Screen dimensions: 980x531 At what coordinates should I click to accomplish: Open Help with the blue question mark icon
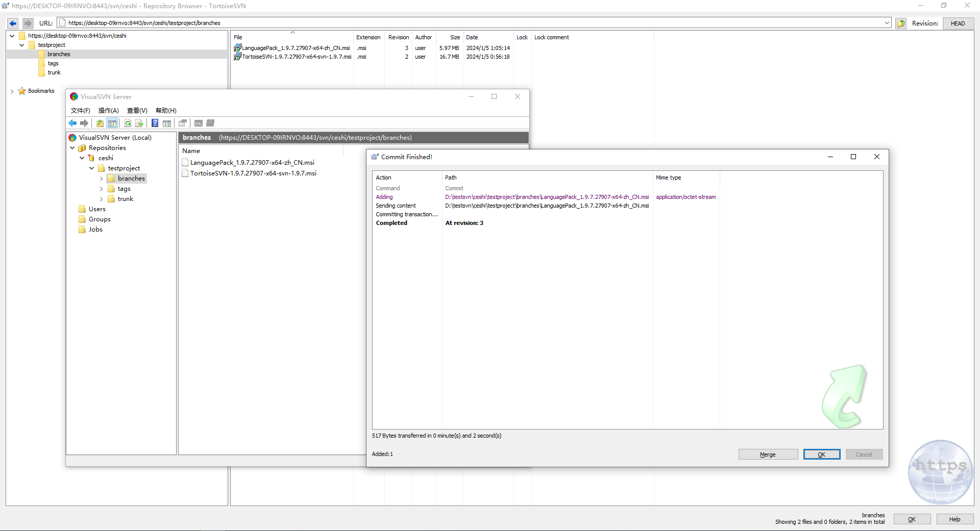(x=155, y=123)
